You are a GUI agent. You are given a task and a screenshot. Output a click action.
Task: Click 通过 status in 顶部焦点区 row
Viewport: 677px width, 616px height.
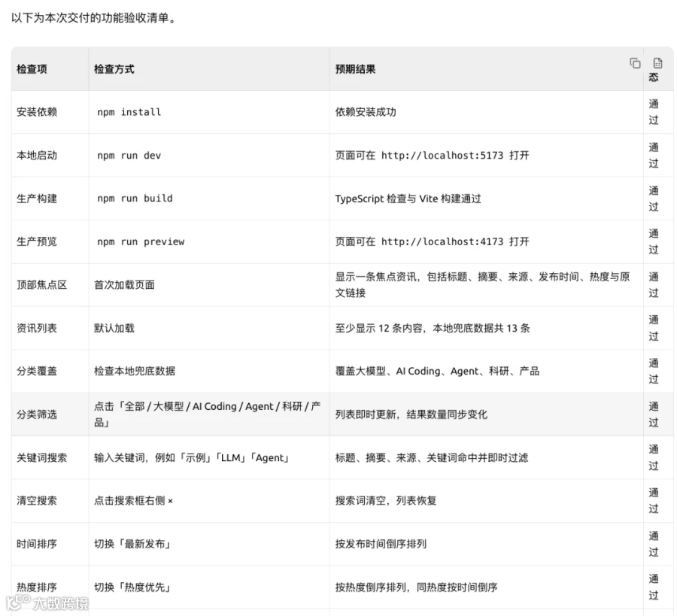(x=654, y=285)
